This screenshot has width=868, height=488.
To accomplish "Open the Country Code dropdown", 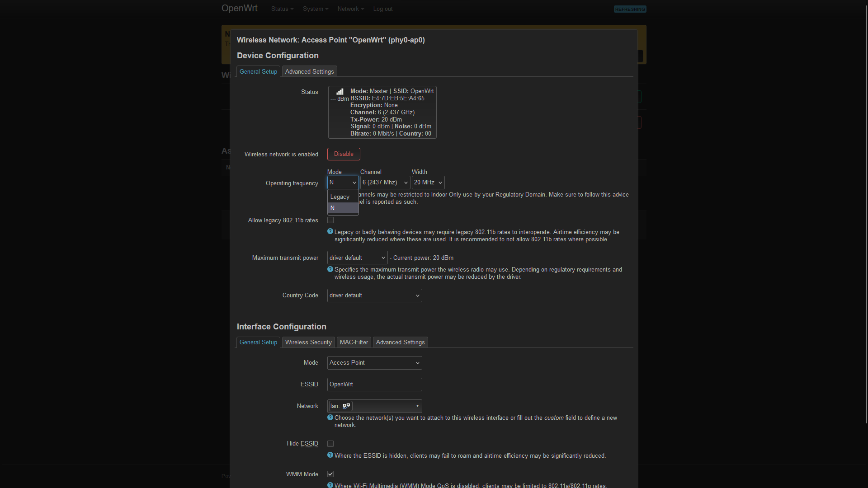I will click(x=374, y=296).
